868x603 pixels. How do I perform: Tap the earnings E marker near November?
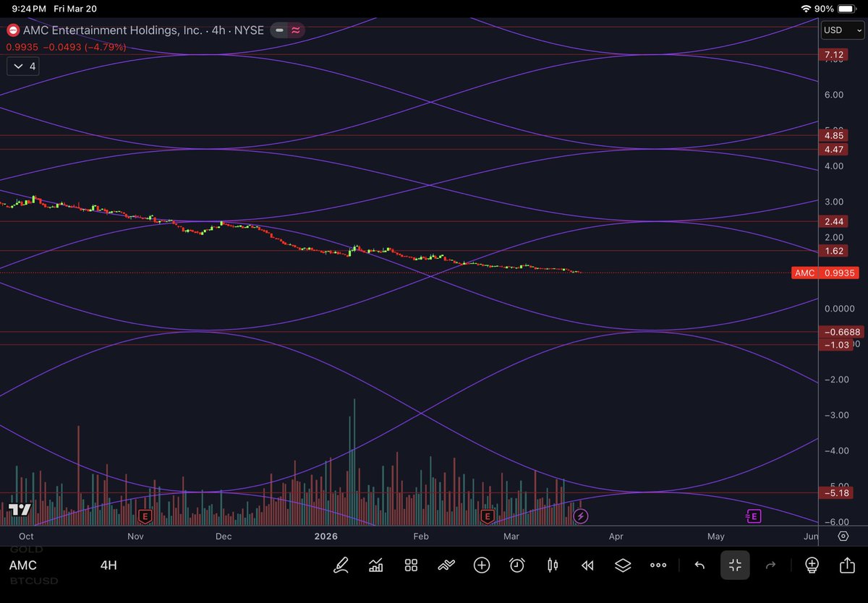click(x=145, y=516)
